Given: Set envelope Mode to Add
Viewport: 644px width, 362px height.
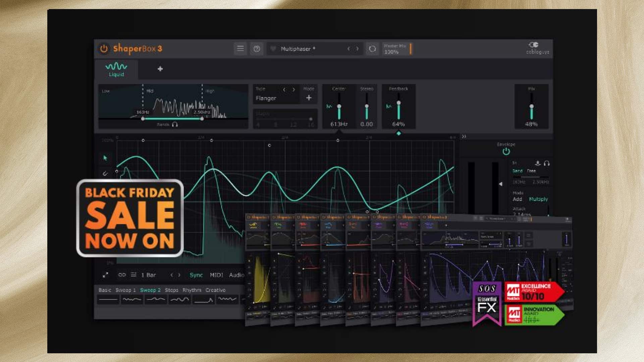Looking at the screenshot, I should pyautogui.click(x=517, y=199).
